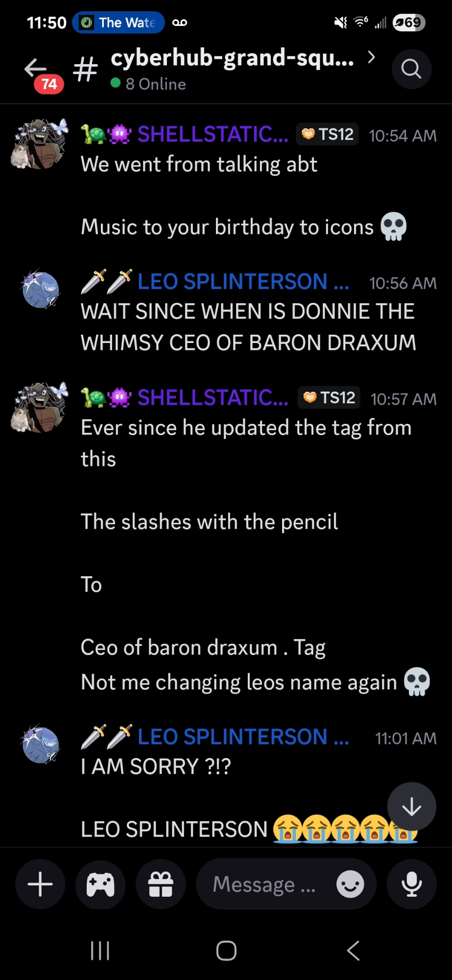The width and height of the screenshot is (452, 980).
Task: Open SHELLSTATIC avatar at 10:54 AM
Action: (x=40, y=144)
